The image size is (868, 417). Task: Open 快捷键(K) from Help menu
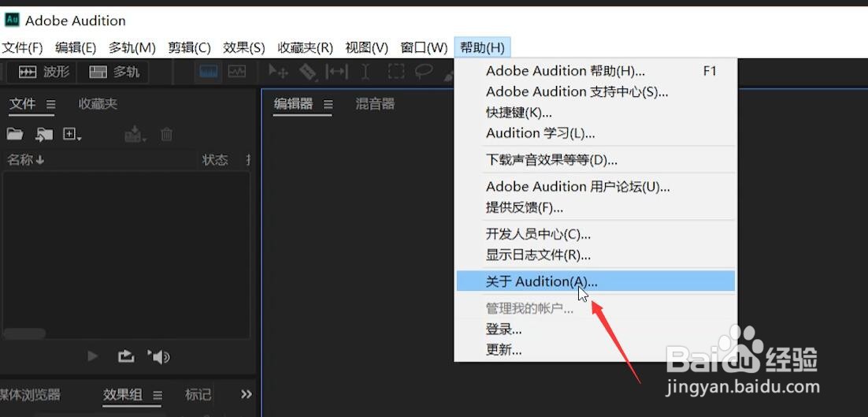coord(595,113)
